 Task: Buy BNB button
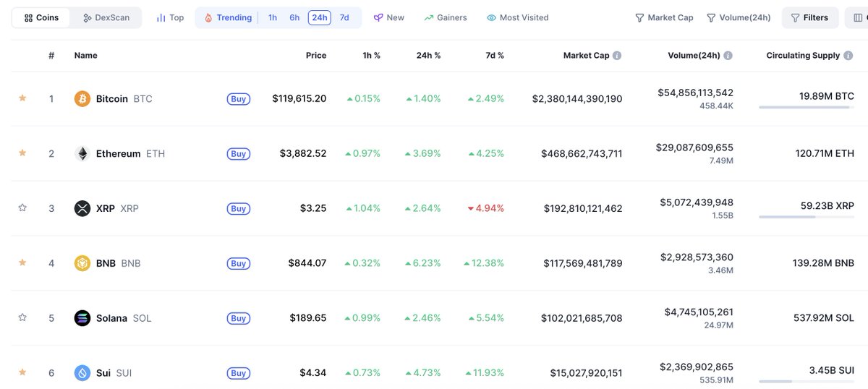tap(239, 264)
